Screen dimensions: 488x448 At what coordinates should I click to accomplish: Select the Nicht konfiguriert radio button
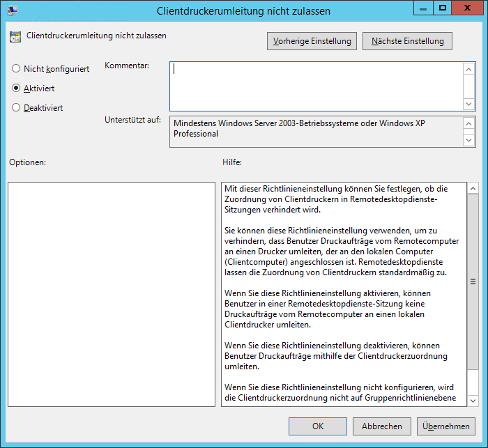tap(16, 69)
